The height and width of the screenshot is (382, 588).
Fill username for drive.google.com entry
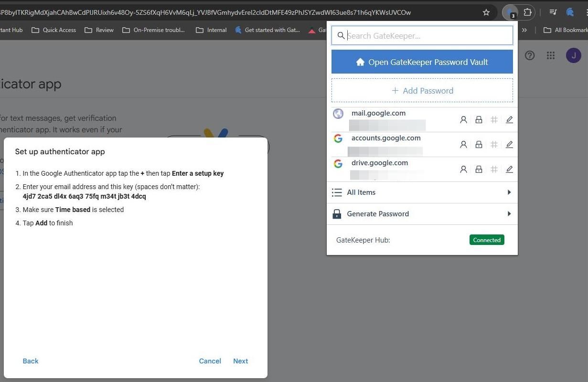pos(463,169)
